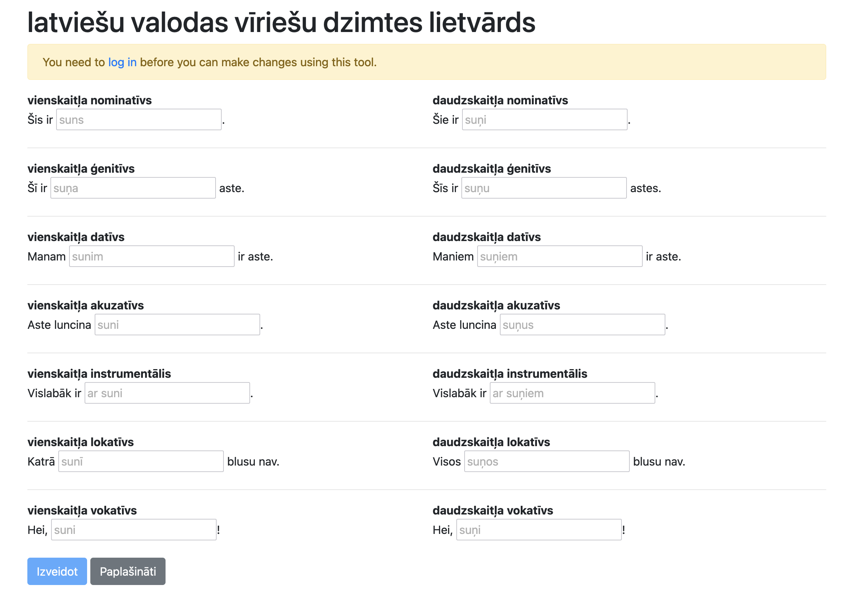Focus the vienskaitļa akuzatīvs input

pos(177,325)
